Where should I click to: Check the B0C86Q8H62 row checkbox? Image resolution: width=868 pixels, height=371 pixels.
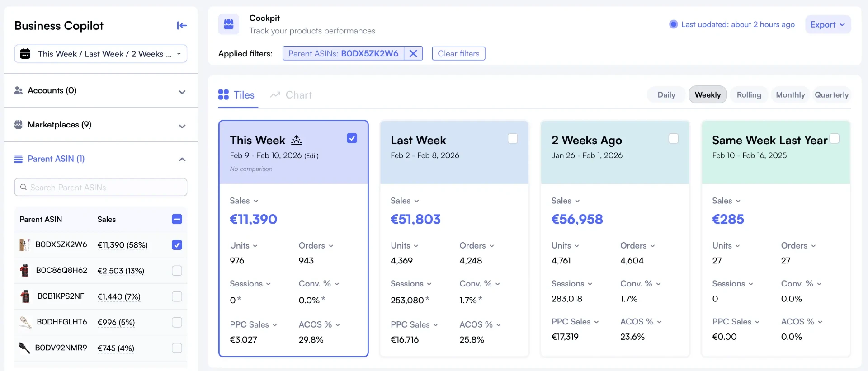[x=177, y=271]
